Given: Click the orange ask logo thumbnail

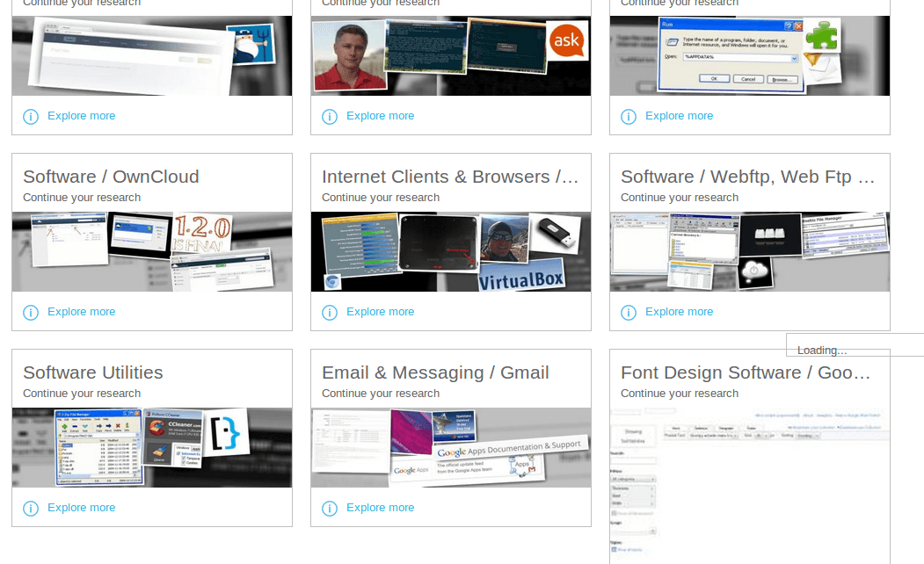Looking at the screenshot, I should [x=566, y=40].
